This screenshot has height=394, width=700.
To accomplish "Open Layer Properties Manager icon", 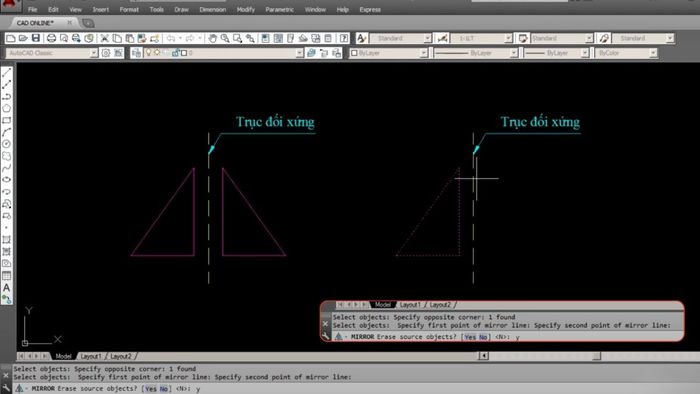I will tap(136, 53).
